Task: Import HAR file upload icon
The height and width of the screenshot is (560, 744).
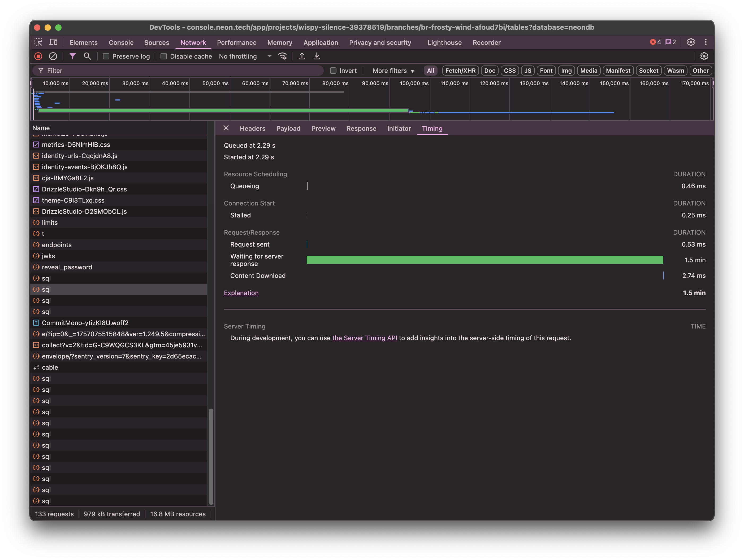Action: pyautogui.click(x=302, y=56)
